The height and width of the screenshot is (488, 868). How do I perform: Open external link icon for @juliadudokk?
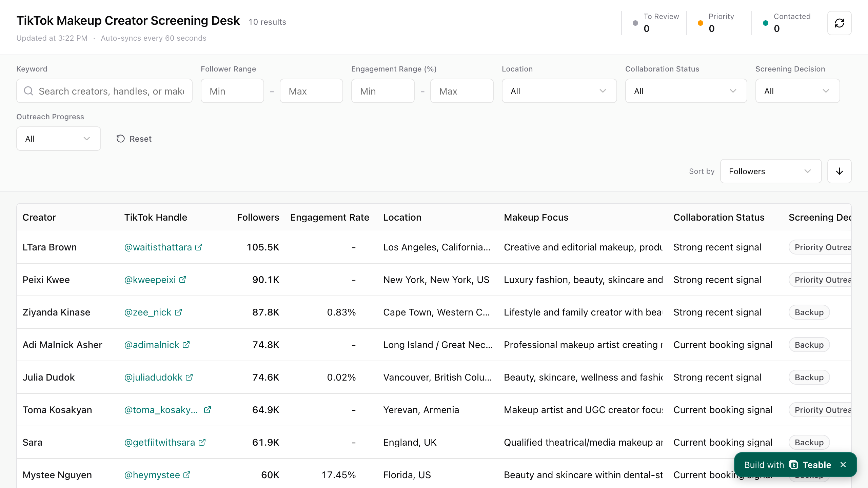[189, 377]
